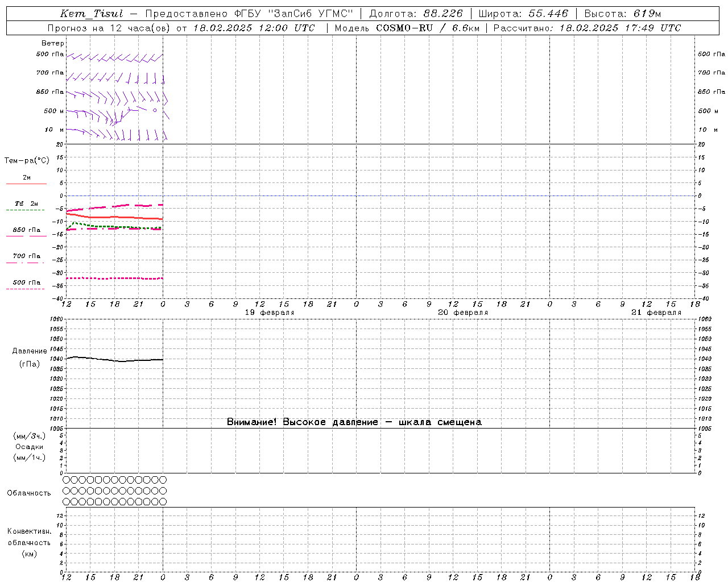
Task: Click the Рассчитано: 18.02.2025 17:49 UTC timestamp
Action: click(587, 28)
